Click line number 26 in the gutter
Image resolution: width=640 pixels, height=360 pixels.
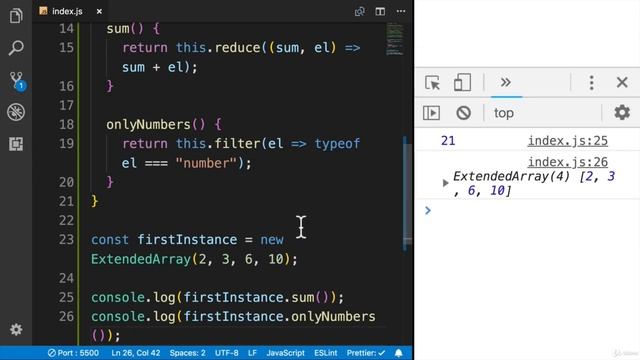pos(66,316)
